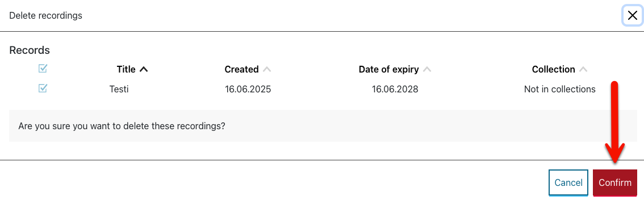Click the Not in collections cell
The width and height of the screenshot is (644, 204).
click(x=560, y=89)
